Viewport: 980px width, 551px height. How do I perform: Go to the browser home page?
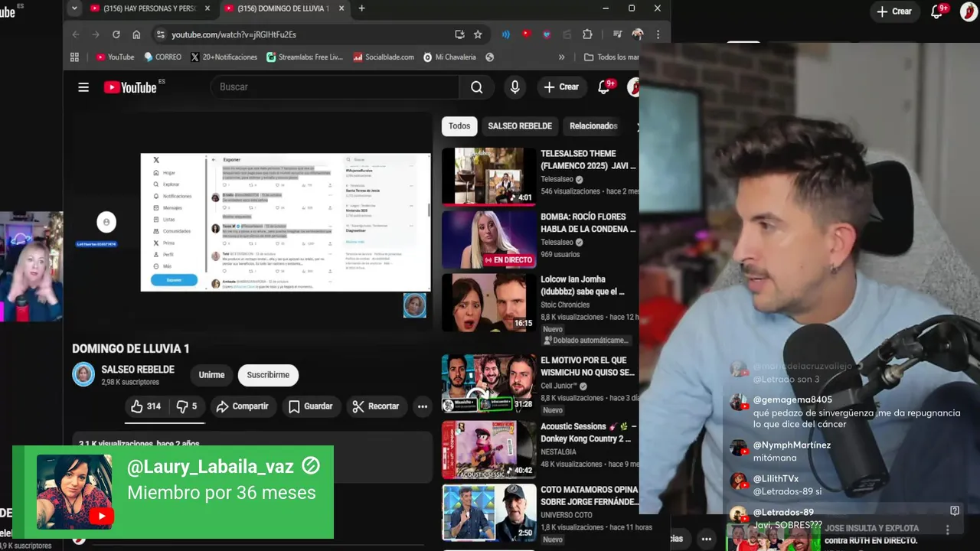tap(136, 34)
